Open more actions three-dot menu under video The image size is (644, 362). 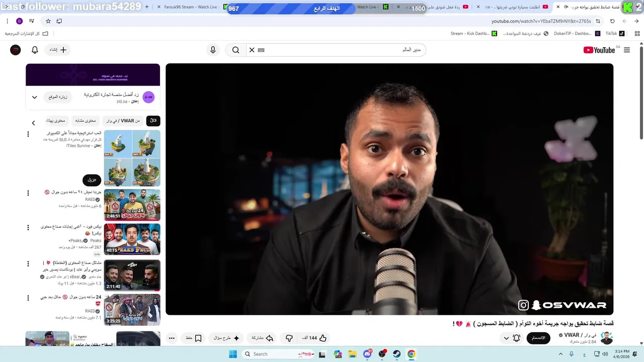tap(172, 338)
